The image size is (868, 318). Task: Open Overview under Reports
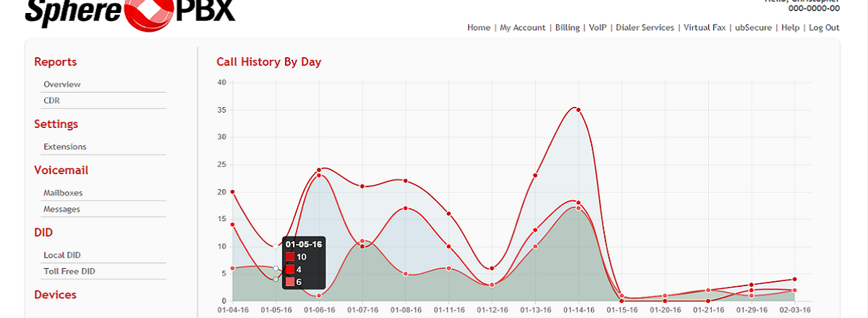coord(62,85)
